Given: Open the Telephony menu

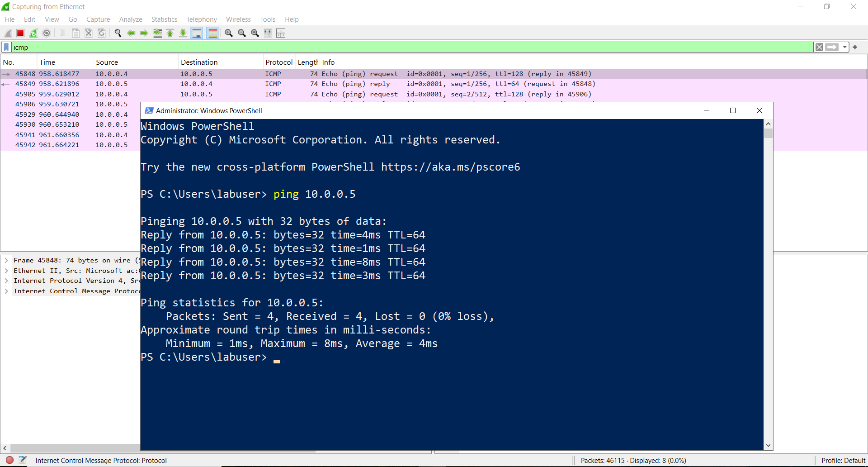Looking at the screenshot, I should pos(202,19).
